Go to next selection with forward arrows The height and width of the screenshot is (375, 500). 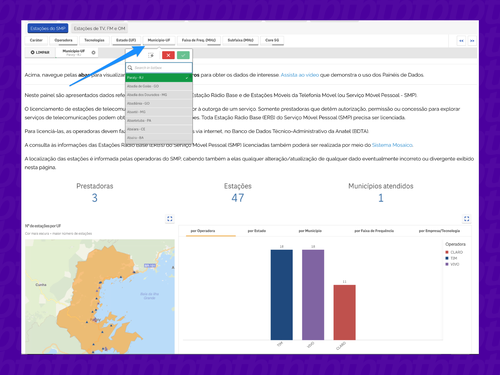(472, 41)
